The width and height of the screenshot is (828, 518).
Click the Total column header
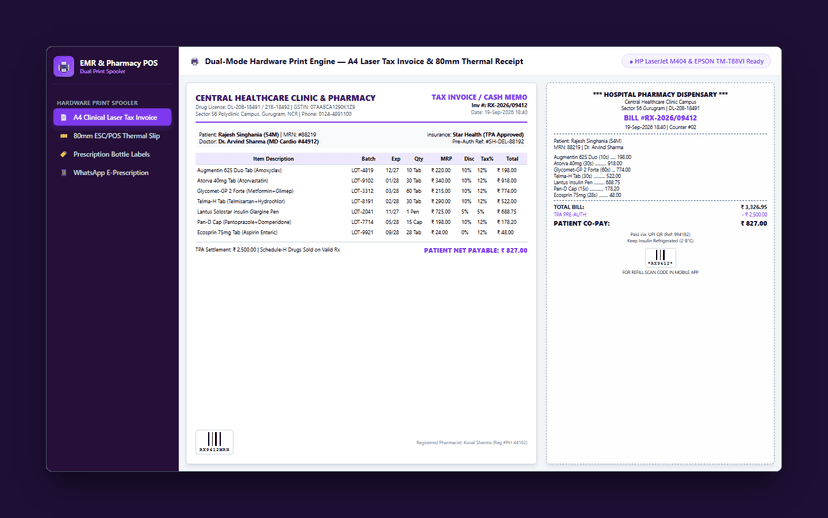click(512, 158)
